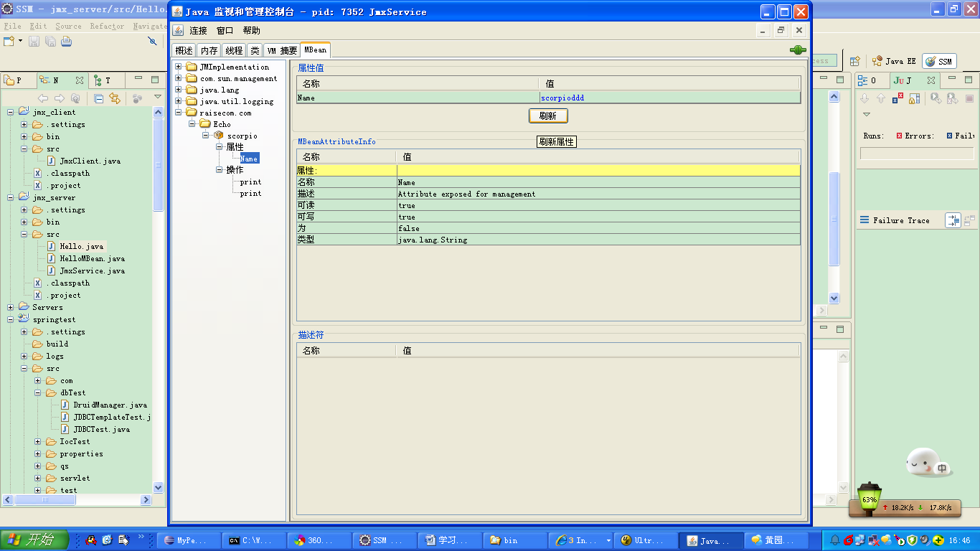Click Windows 开始 start button
This screenshot has height=551, width=980.
pos(34,540)
